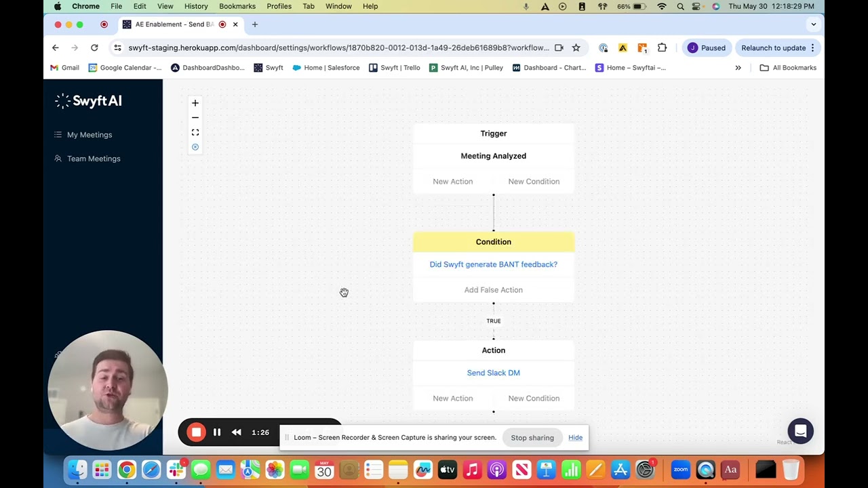Open Zoom from the dock

(x=681, y=469)
